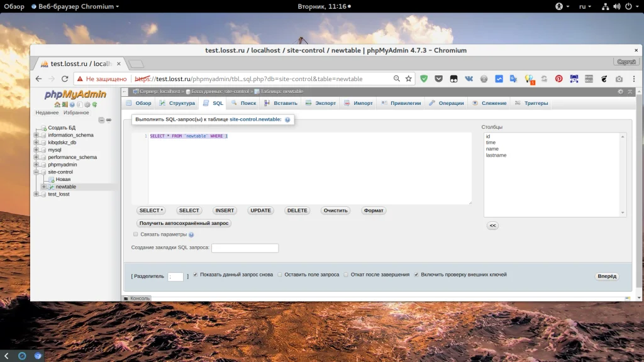Click the browser reload page button
Screen dimensions: 644x362
click(65, 79)
